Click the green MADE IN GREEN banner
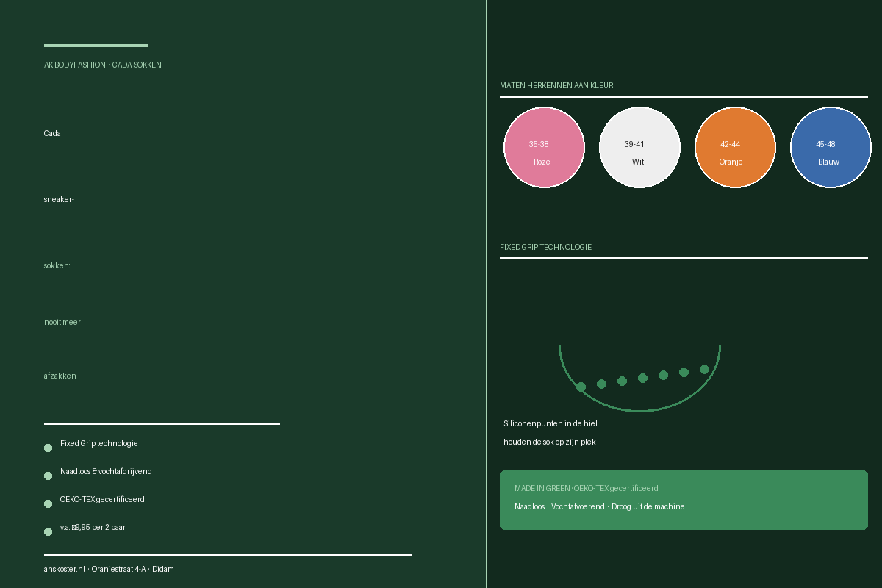Image resolution: width=882 pixels, height=588 pixels. [x=684, y=500]
